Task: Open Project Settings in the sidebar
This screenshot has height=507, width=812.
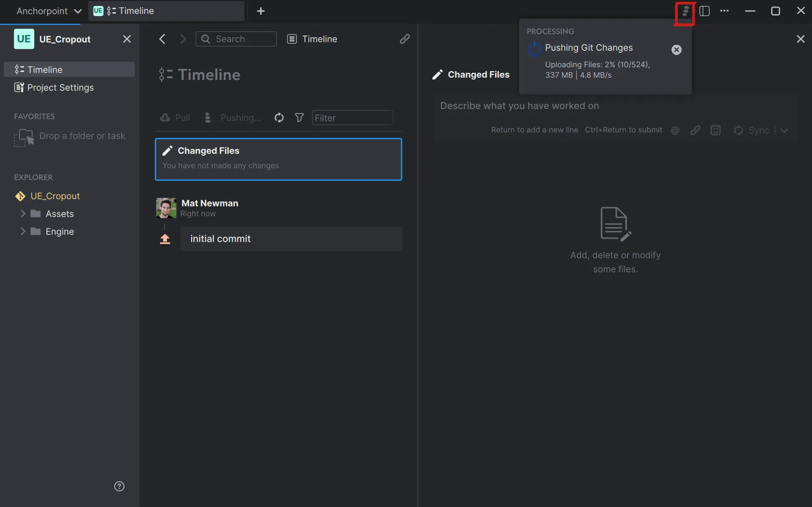Action: [60, 88]
